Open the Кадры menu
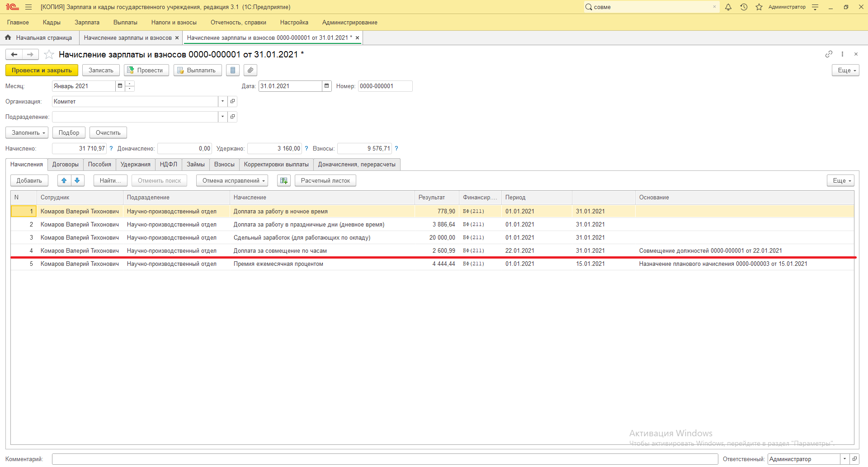The width and height of the screenshot is (868, 467). (52, 22)
